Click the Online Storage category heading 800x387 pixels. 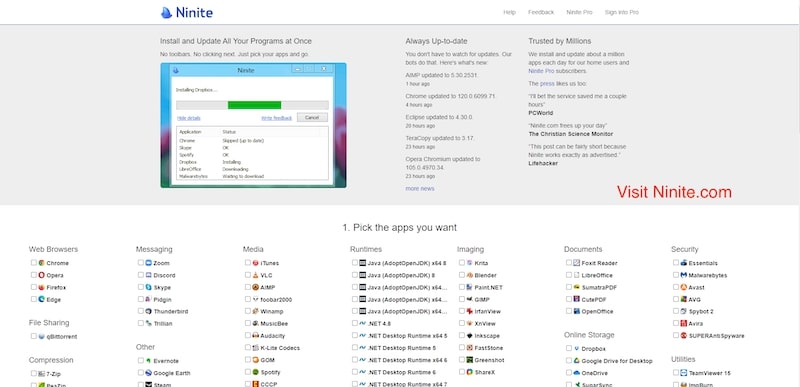click(x=589, y=335)
